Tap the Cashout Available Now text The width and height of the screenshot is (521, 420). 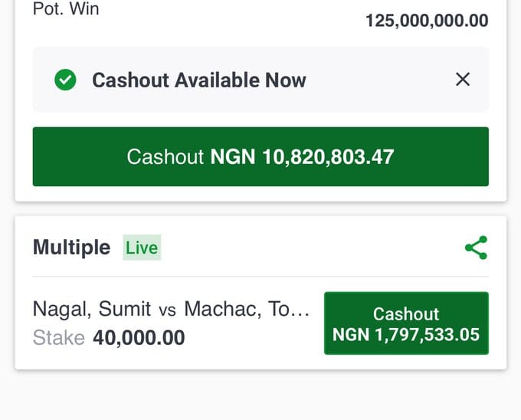click(x=199, y=80)
